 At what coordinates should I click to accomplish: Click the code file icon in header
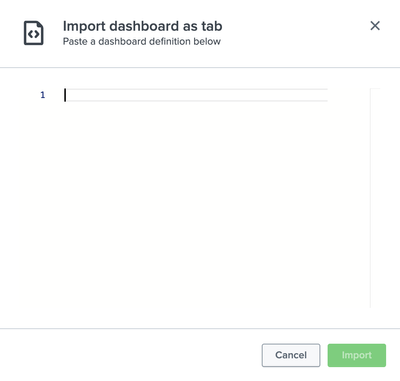pos(33,33)
